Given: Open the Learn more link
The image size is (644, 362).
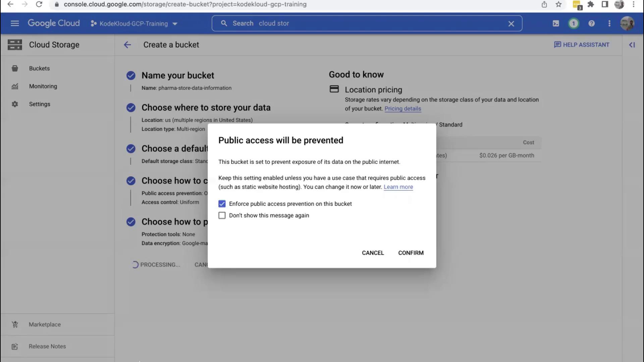Looking at the screenshot, I should tap(398, 187).
